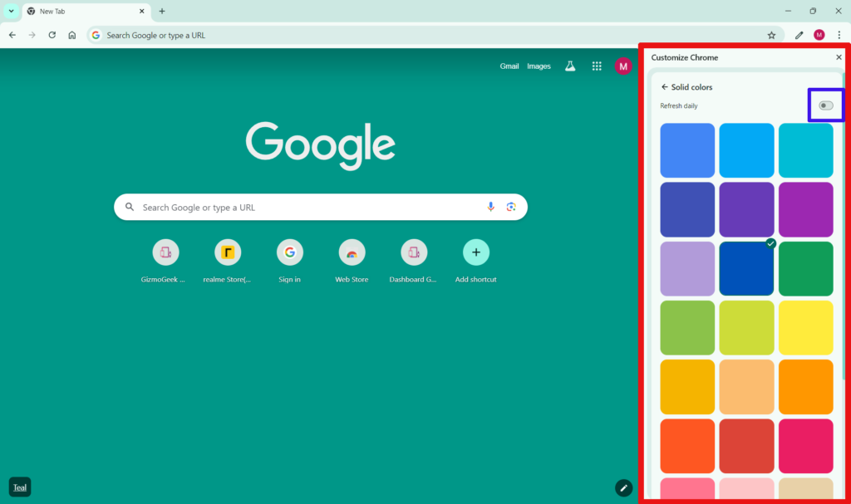Reload the current page
This screenshot has width=851, height=504.
click(x=52, y=35)
